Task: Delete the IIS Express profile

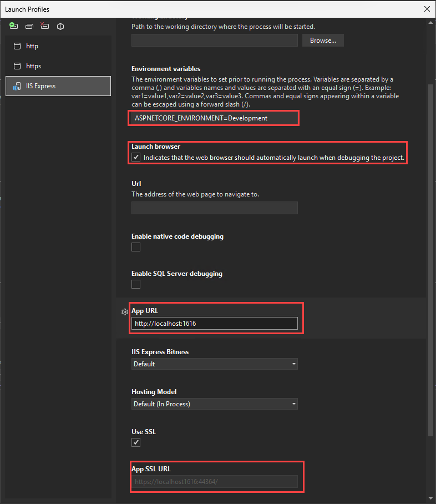Action: pyautogui.click(x=44, y=26)
